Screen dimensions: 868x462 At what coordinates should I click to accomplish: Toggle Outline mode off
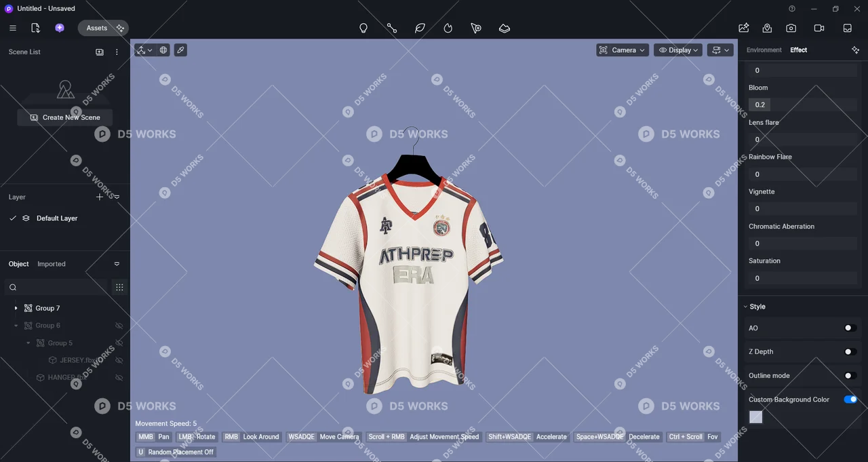click(x=849, y=375)
